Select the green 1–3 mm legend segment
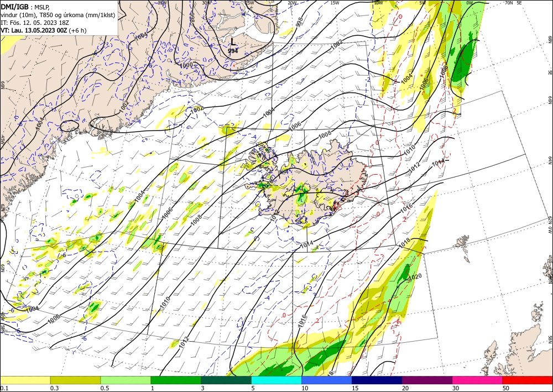 (x=176, y=380)
